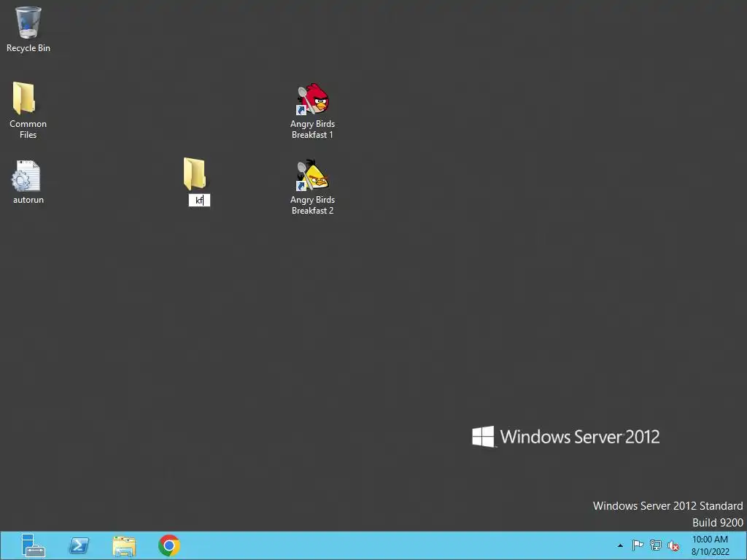Image resolution: width=747 pixels, height=560 pixels.
Task: Show hidden icons in the system tray
Action: pos(620,545)
